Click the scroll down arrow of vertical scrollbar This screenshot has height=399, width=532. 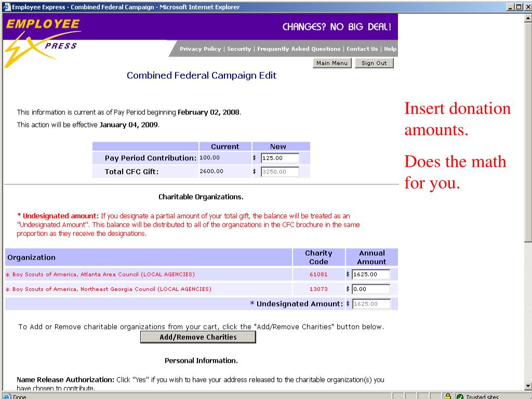tap(528, 386)
